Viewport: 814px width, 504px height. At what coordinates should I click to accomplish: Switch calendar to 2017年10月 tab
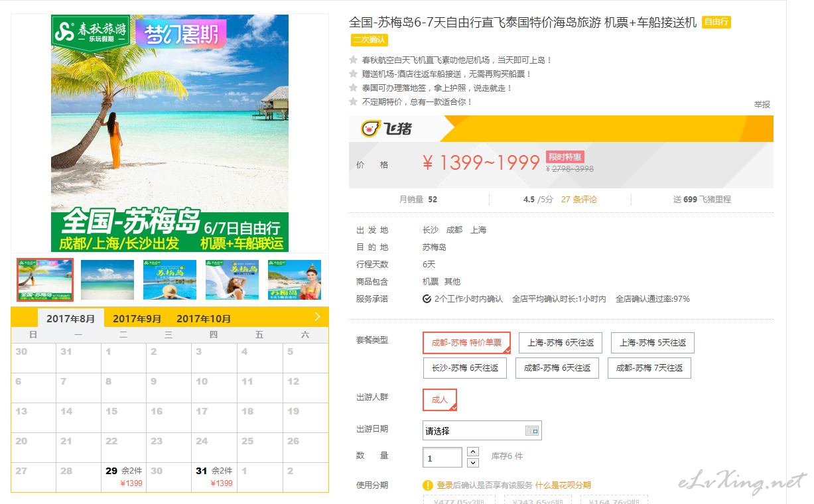click(204, 318)
